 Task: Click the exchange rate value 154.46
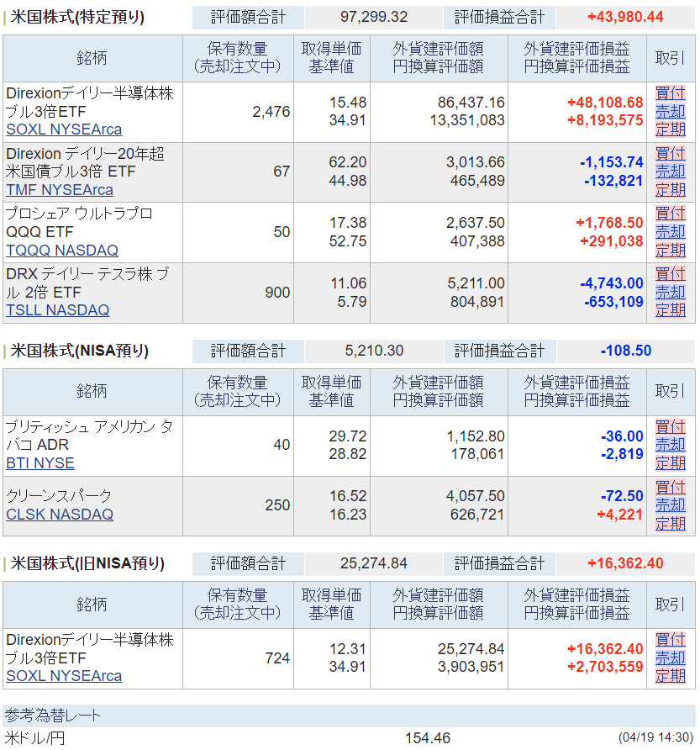(x=428, y=738)
